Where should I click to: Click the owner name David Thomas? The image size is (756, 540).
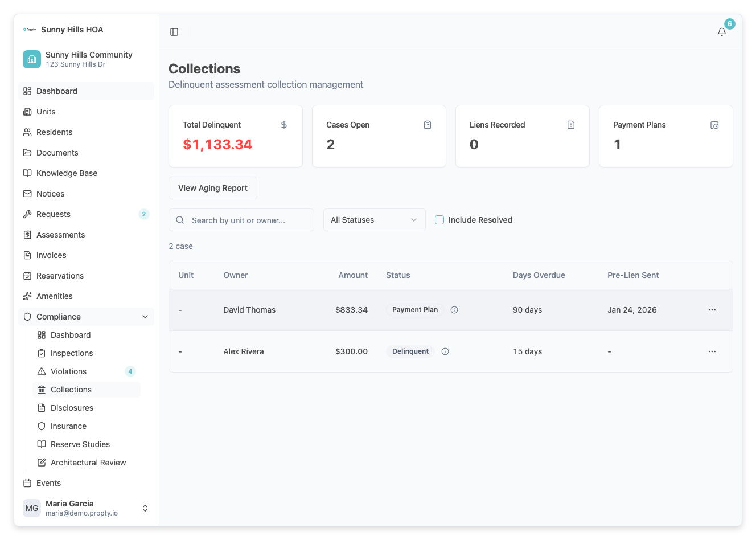click(249, 310)
